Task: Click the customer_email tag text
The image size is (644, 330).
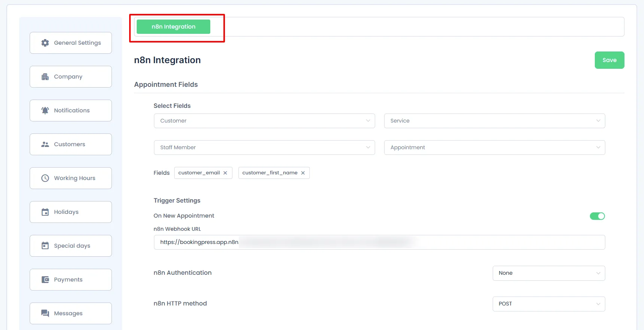Action: pos(199,173)
